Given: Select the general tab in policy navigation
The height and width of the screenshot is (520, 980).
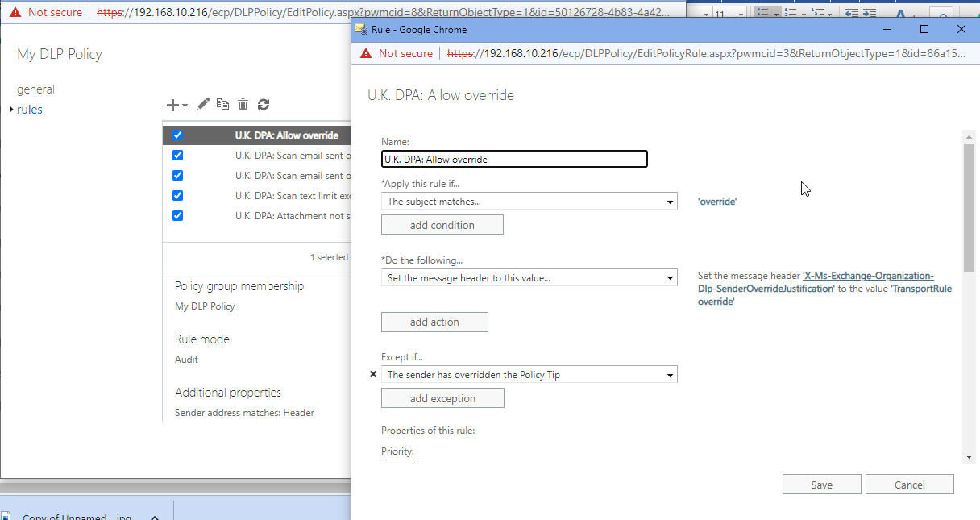Looking at the screenshot, I should [35, 89].
